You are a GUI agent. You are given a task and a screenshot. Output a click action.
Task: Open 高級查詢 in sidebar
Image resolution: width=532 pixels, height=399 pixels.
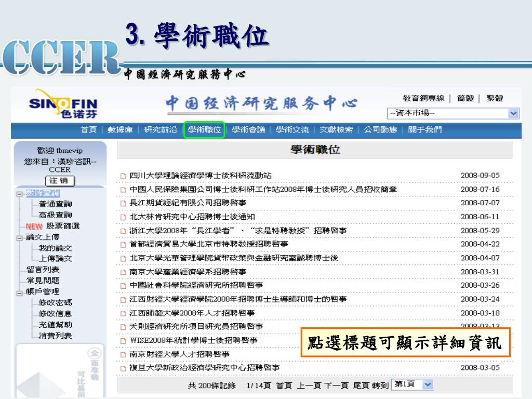pos(55,215)
